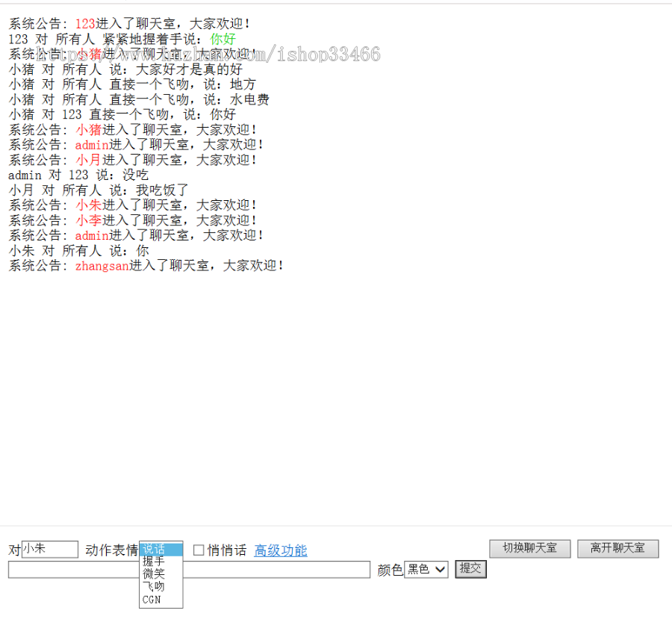
Task: Click the chat message input box
Action: (x=189, y=570)
